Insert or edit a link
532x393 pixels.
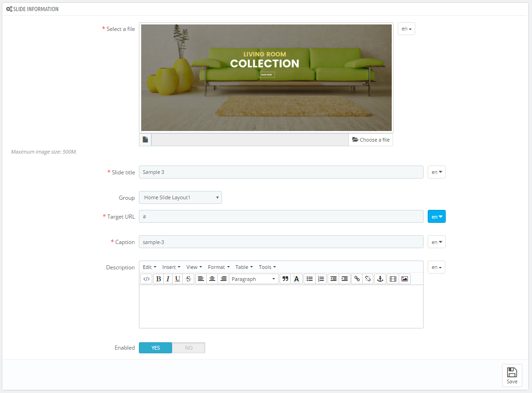click(357, 279)
